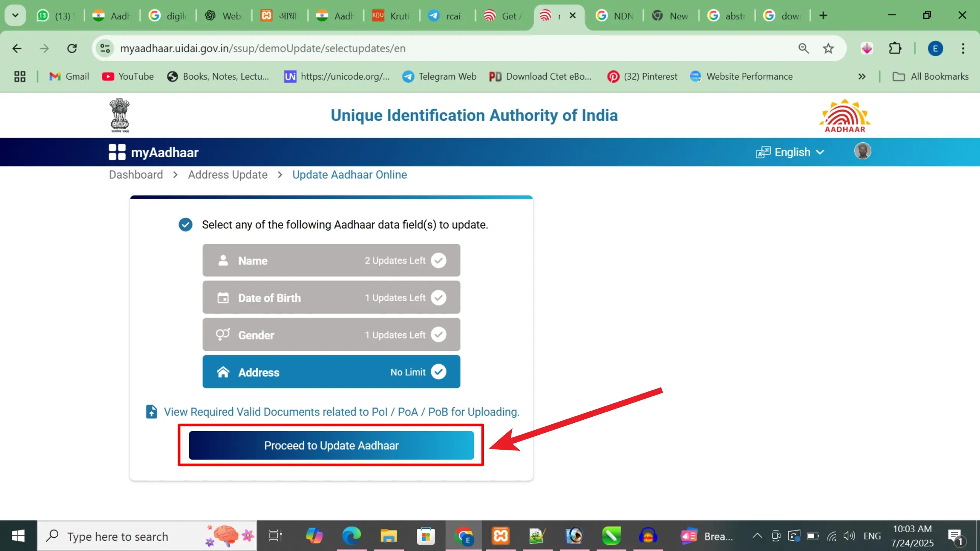Toggle the Date of Birth field selection

point(331,298)
